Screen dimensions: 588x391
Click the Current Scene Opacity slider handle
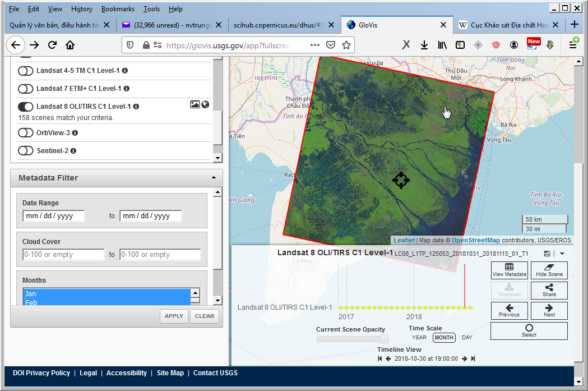[x=385, y=339]
